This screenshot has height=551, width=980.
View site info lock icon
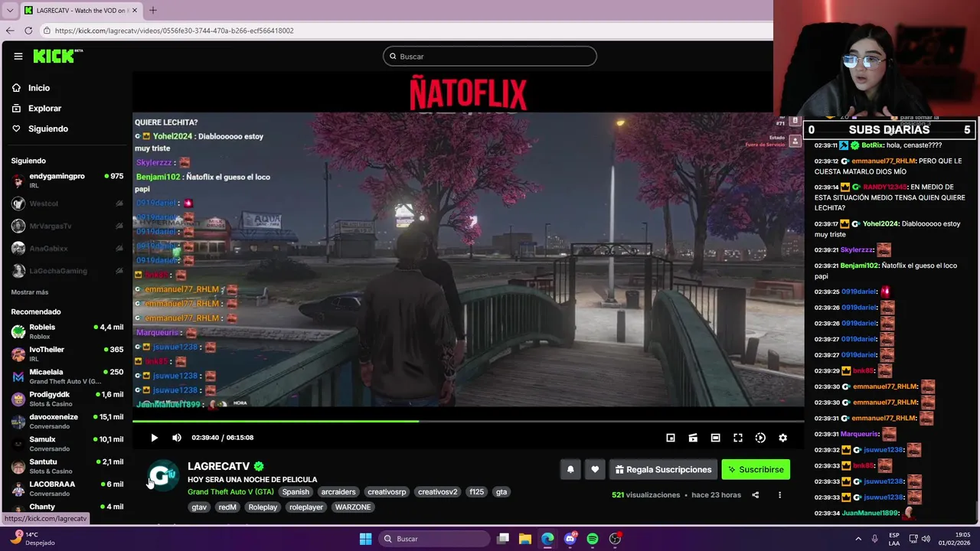(47, 31)
